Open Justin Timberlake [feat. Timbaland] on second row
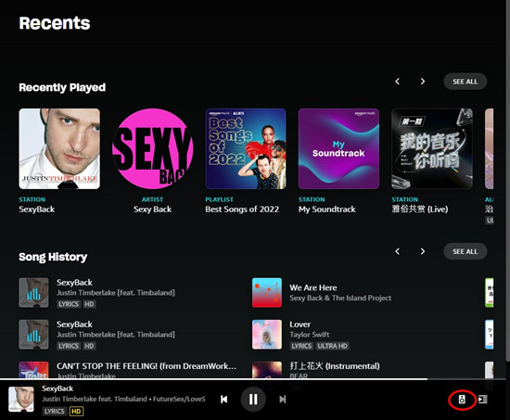 (x=116, y=335)
